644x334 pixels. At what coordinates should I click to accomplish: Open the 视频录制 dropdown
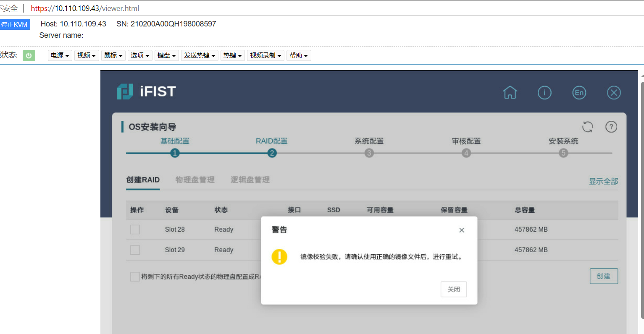(x=265, y=55)
